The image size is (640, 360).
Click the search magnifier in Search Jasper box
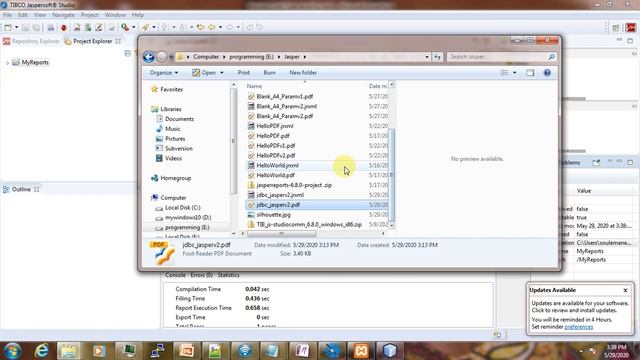pos(551,57)
